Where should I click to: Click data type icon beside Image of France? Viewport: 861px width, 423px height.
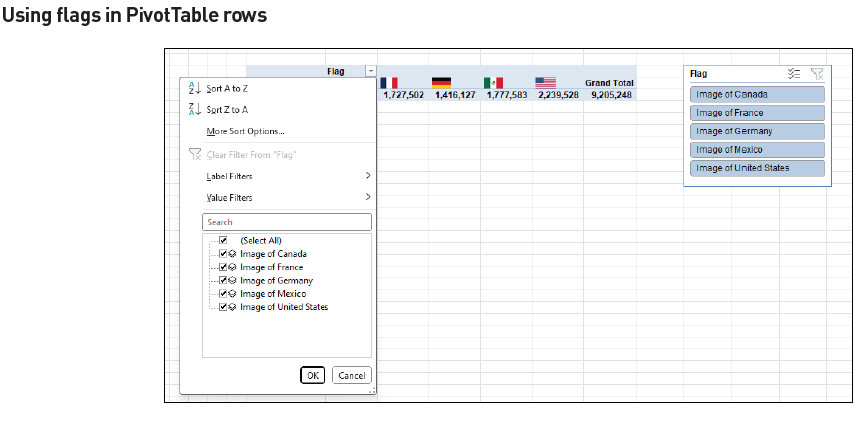(232, 267)
